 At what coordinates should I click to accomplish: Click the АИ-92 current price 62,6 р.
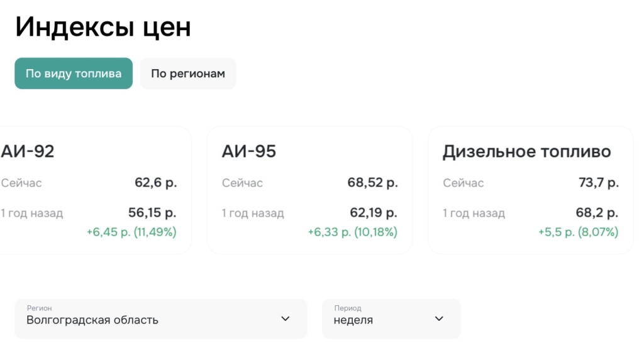point(156,183)
